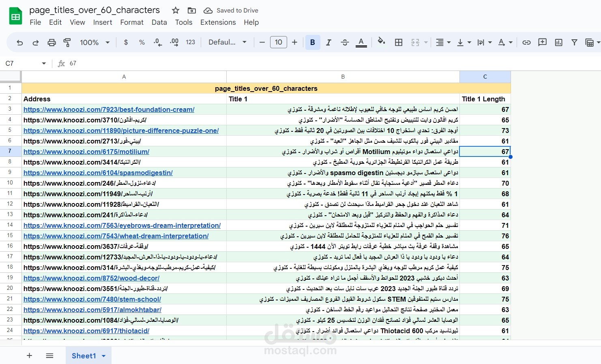The image size is (601, 364).
Task: Open eyebrows-dream-interpretation link
Action: 122,225
